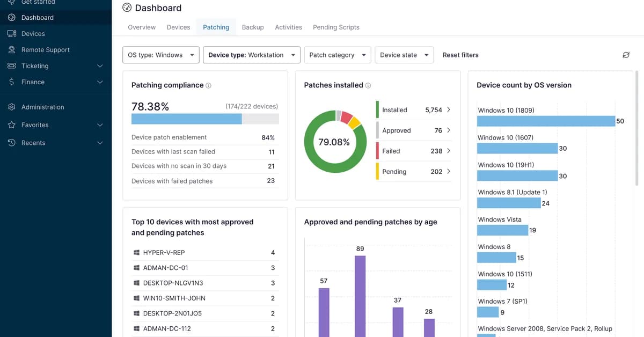This screenshot has height=337, width=644.
Task: Switch to the Backup tab
Action: pos(253,27)
